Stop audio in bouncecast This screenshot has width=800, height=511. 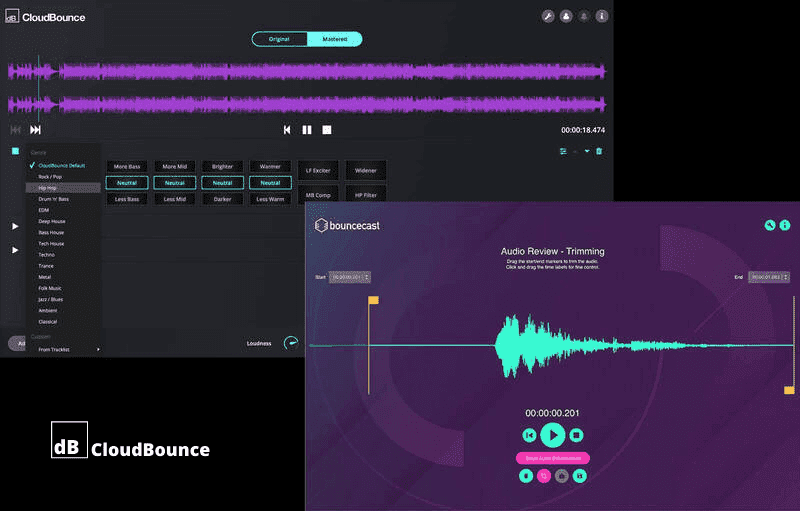(x=576, y=435)
